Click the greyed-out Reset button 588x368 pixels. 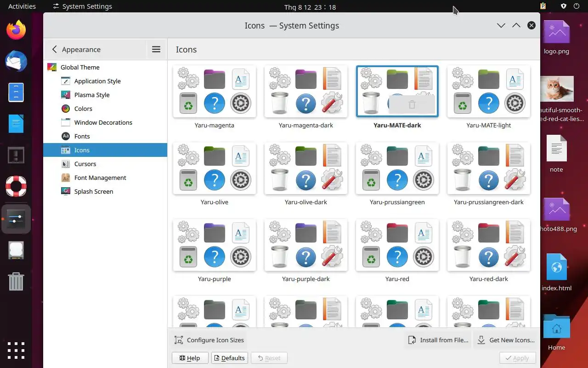[269, 358]
